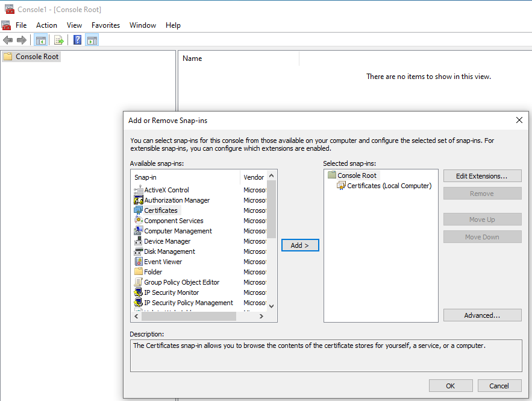Select Event Viewer row text
This screenshot has height=401, width=532.
(163, 262)
